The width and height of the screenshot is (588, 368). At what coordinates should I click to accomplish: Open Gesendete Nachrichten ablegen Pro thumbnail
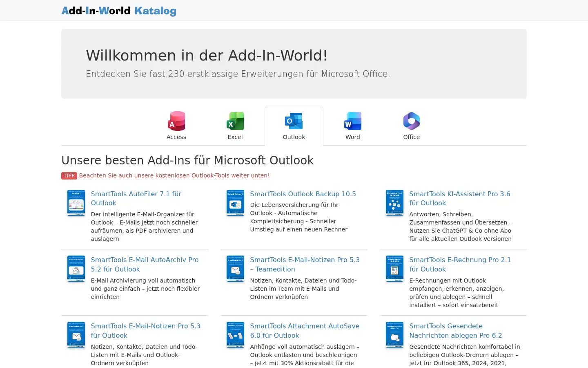coord(394,335)
